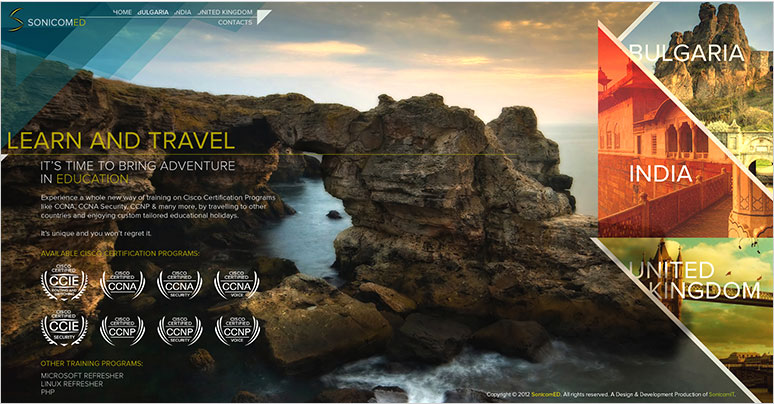This screenshot has height=404, width=774.
Task: Open the Linux Refresher training link
Action: (72, 384)
